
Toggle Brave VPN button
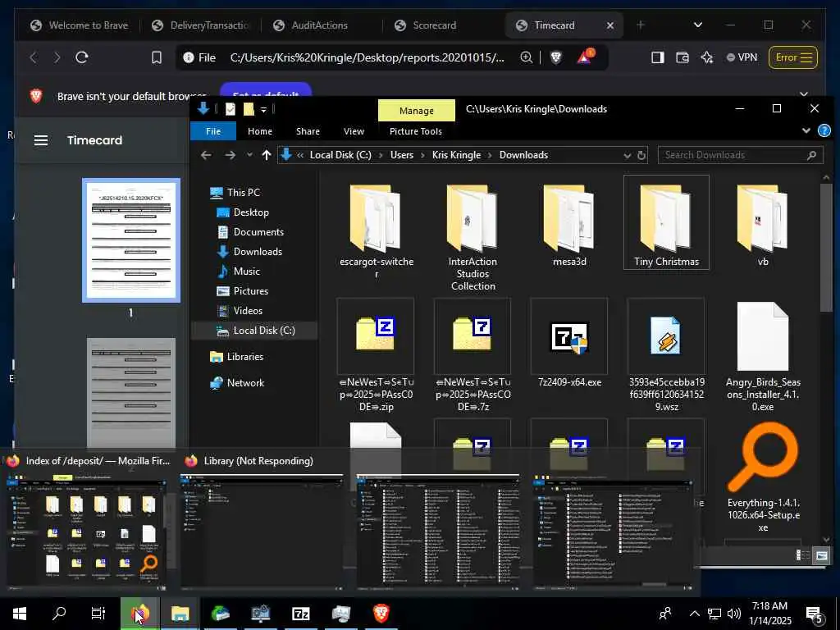(742, 57)
